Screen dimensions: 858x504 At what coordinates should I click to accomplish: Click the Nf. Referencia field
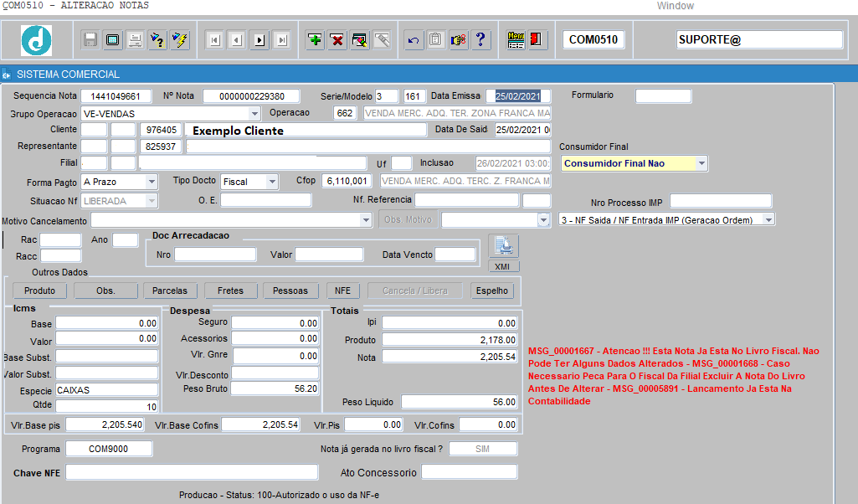coord(466,200)
